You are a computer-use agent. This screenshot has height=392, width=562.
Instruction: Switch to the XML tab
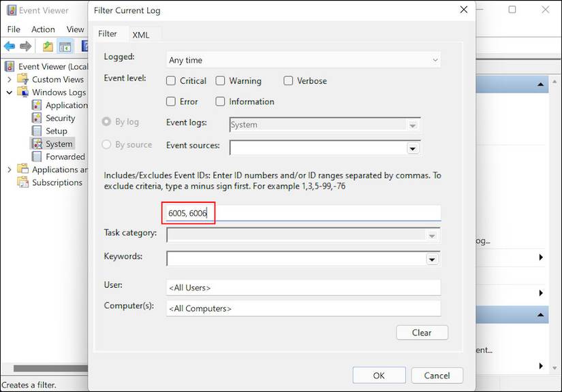141,35
